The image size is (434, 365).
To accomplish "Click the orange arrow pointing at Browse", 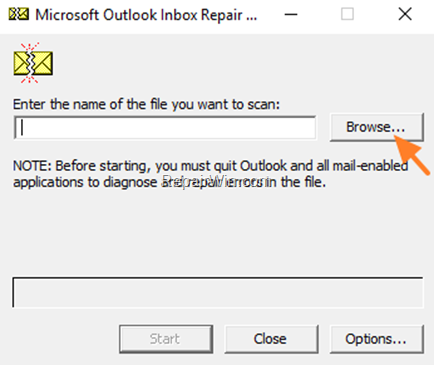I will [412, 155].
